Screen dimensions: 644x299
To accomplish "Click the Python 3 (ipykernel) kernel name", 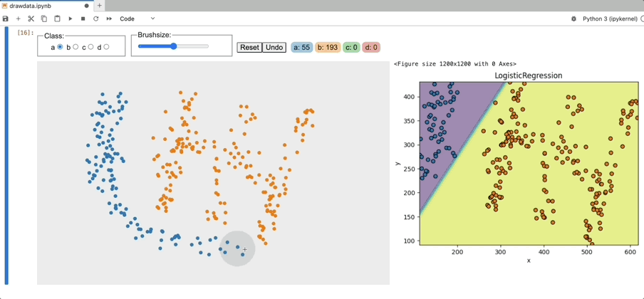I will click(611, 19).
